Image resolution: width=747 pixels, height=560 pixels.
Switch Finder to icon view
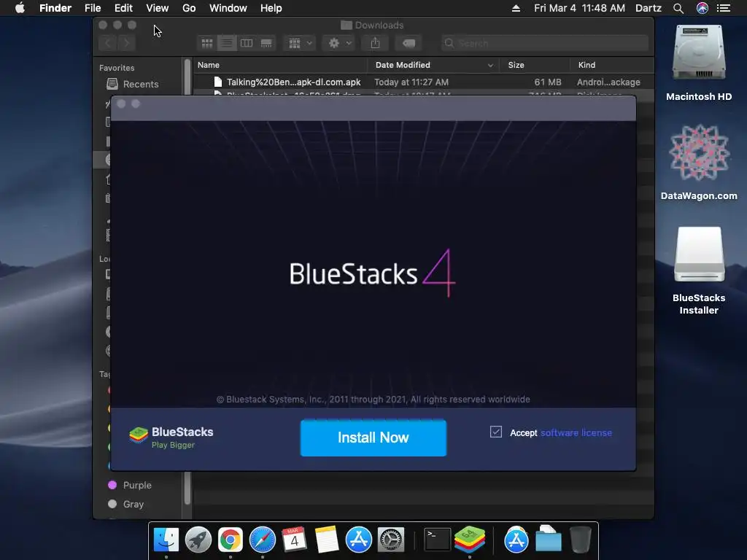pyautogui.click(x=206, y=43)
